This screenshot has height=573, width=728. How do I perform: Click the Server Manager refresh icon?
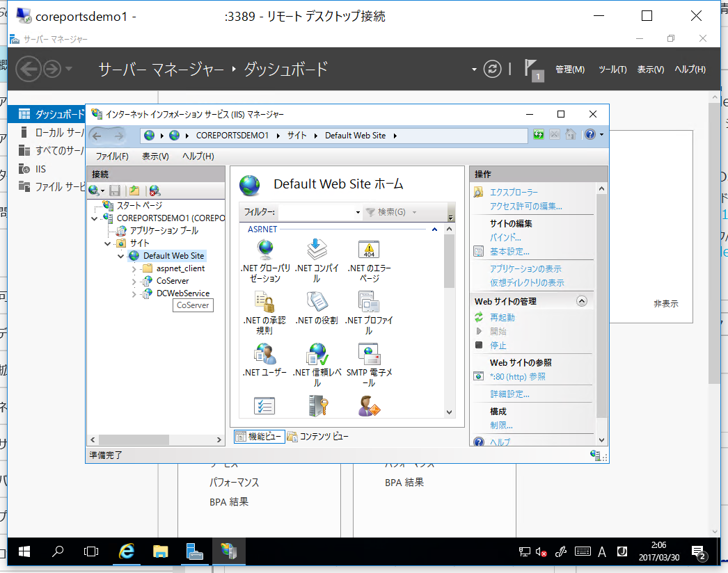pyautogui.click(x=492, y=69)
